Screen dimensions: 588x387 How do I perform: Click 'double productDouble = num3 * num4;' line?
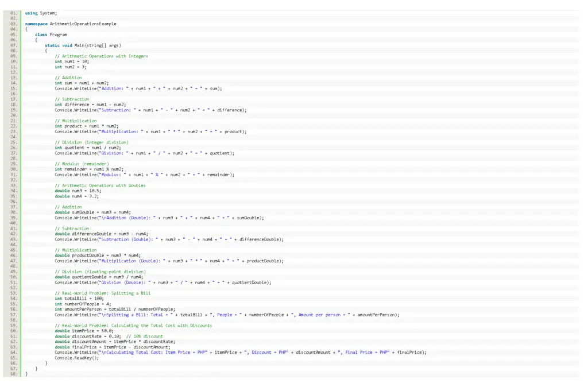point(98,256)
